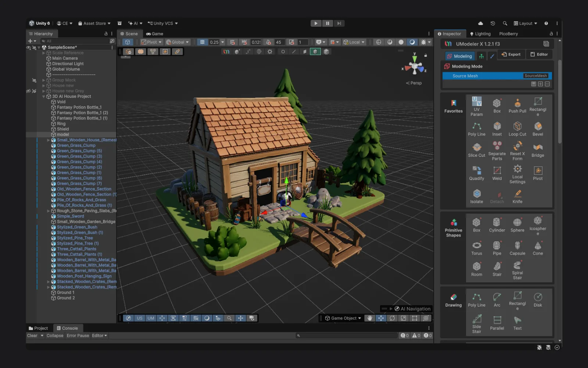The height and width of the screenshot is (368, 588).
Task: Switch to the Project tab
Action: (38, 328)
